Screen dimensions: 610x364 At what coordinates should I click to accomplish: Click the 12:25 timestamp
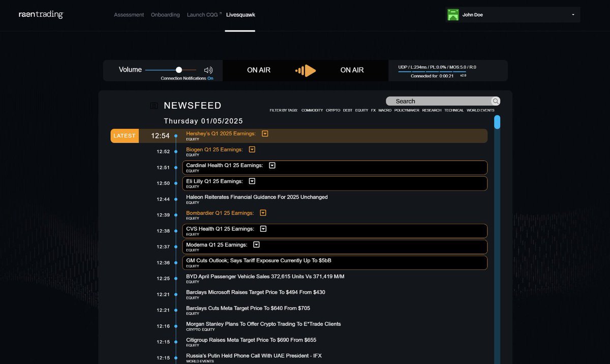click(x=163, y=279)
